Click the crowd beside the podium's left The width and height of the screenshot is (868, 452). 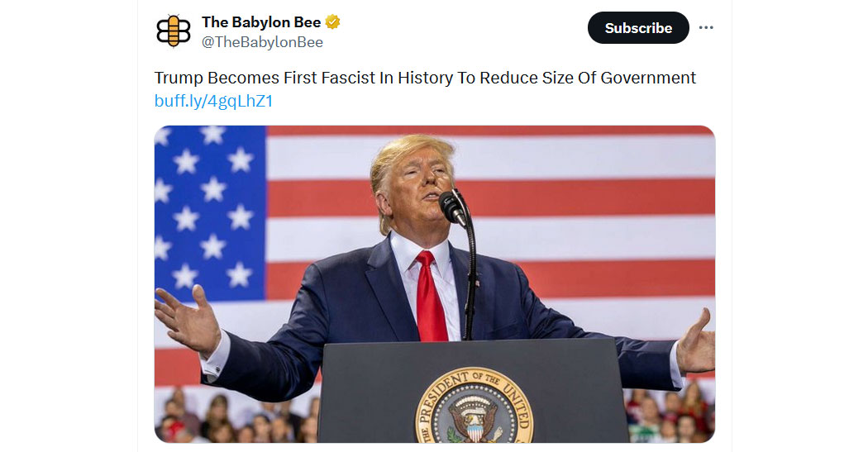[x=238, y=417]
